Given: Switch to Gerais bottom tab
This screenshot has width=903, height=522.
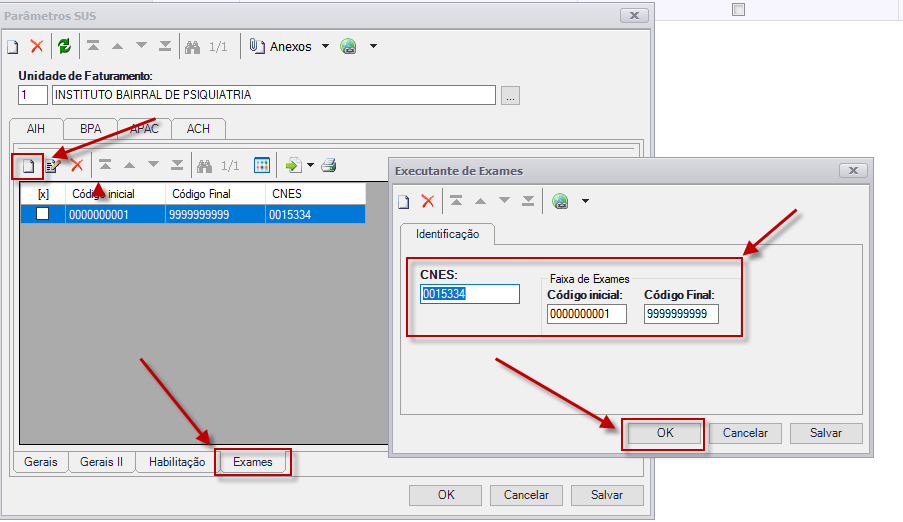Looking at the screenshot, I should click(40, 462).
